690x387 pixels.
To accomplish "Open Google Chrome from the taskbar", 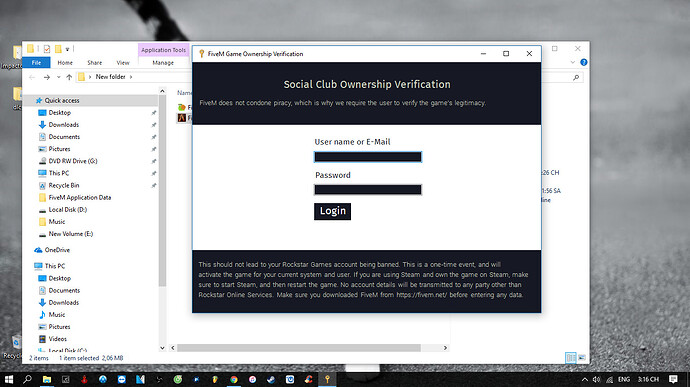I will pyautogui.click(x=234, y=379).
